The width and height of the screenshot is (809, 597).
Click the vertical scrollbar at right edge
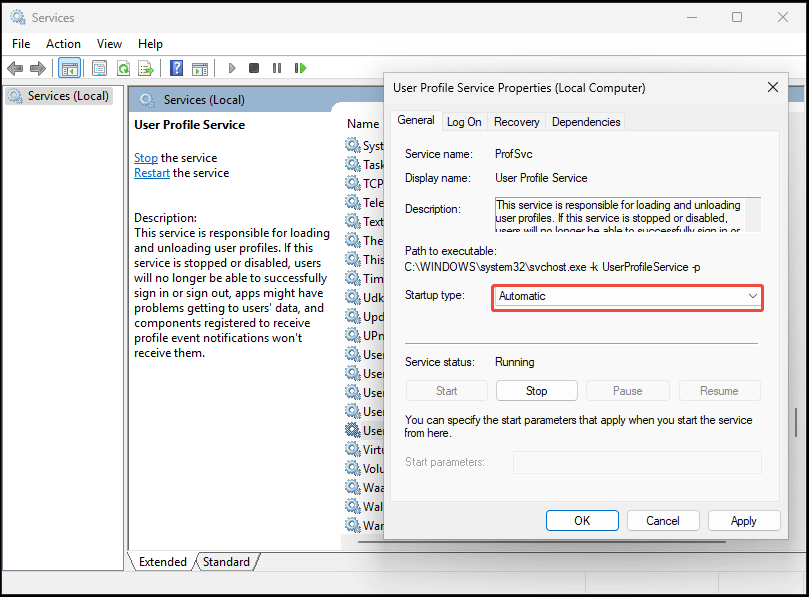point(796,422)
